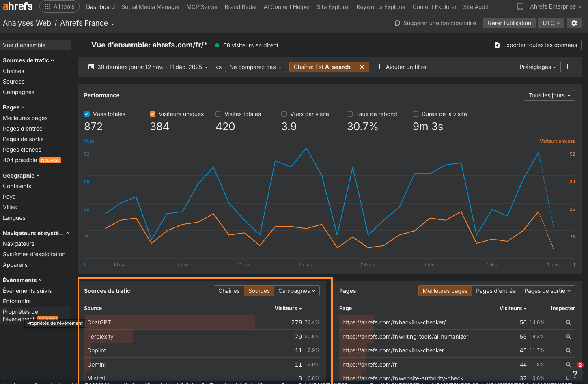Viewport: 588px width, 384px height.
Task: Click Exporter toutes les données button
Action: (536, 45)
